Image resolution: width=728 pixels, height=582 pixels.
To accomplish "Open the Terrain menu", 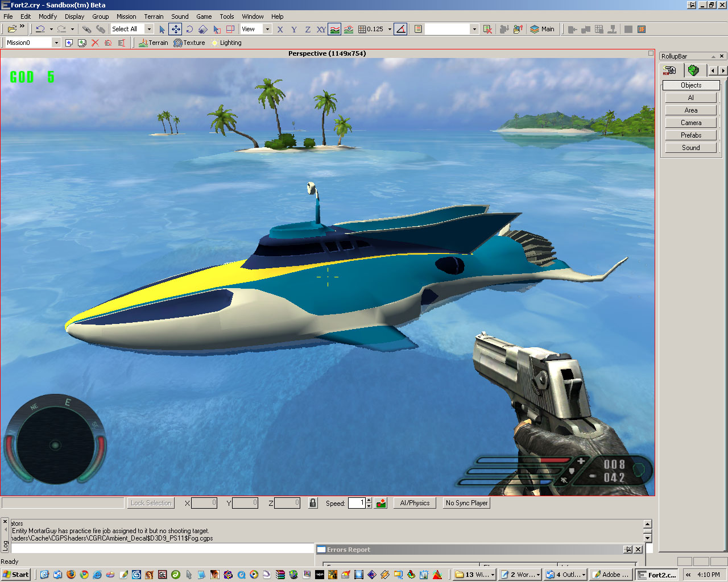I will tap(154, 16).
